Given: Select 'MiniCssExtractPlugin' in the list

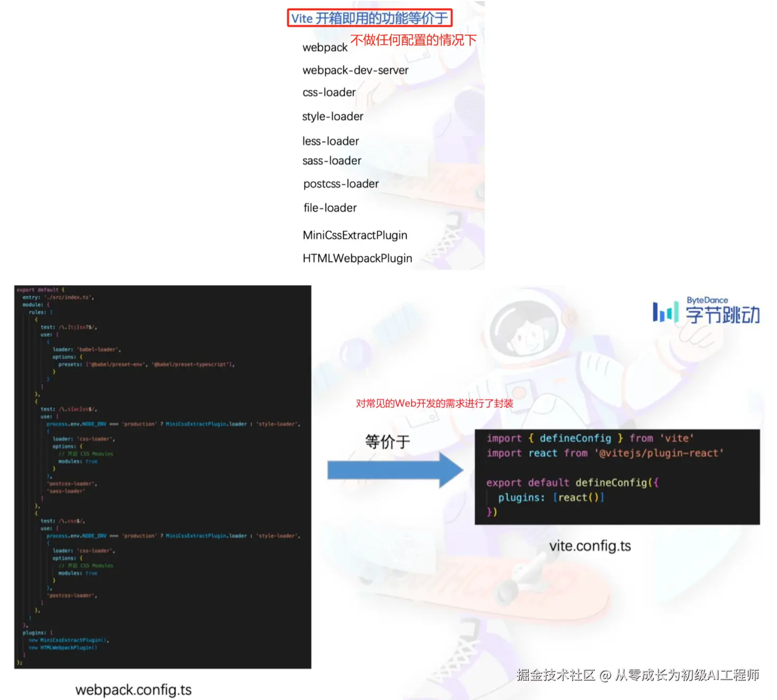Looking at the screenshot, I should click(x=355, y=235).
